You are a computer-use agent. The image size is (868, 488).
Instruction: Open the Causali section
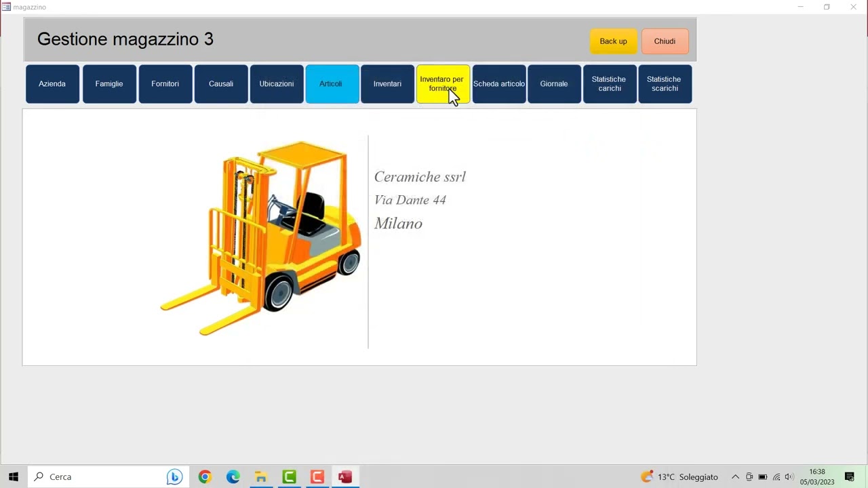coord(221,84)
